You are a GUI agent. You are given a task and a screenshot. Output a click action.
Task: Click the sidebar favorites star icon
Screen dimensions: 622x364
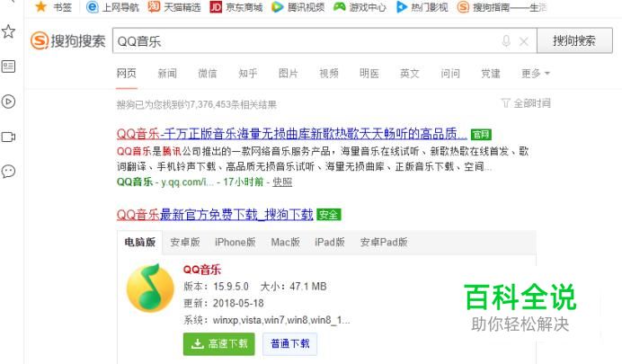[x=8, y=31]
